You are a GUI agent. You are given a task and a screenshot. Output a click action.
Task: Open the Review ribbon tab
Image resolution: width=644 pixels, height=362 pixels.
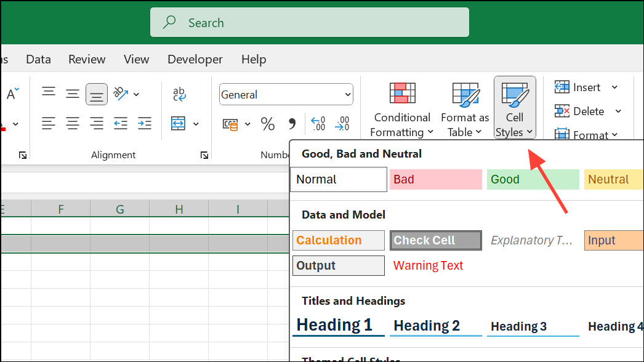(x=86, y=59)
